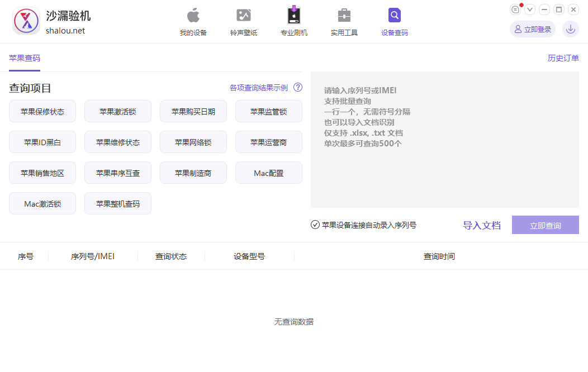The width and height of the screenshot is (588, 372).
Task: Open the 实用工具 toolbox icon
Action: point(344,16)
